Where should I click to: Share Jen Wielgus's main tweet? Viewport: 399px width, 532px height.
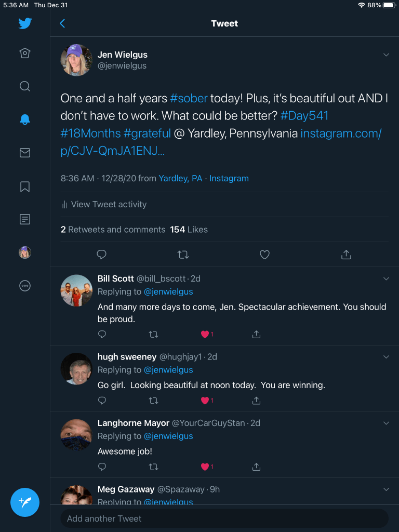pos(347,255)
